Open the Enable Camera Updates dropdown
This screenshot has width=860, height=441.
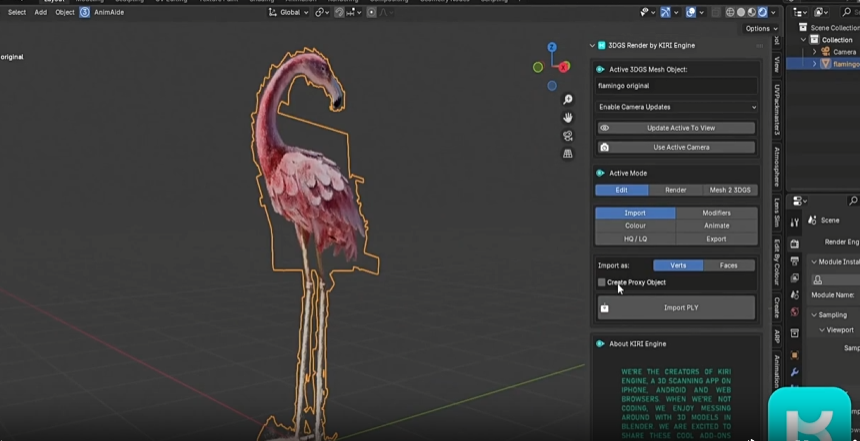676,107
